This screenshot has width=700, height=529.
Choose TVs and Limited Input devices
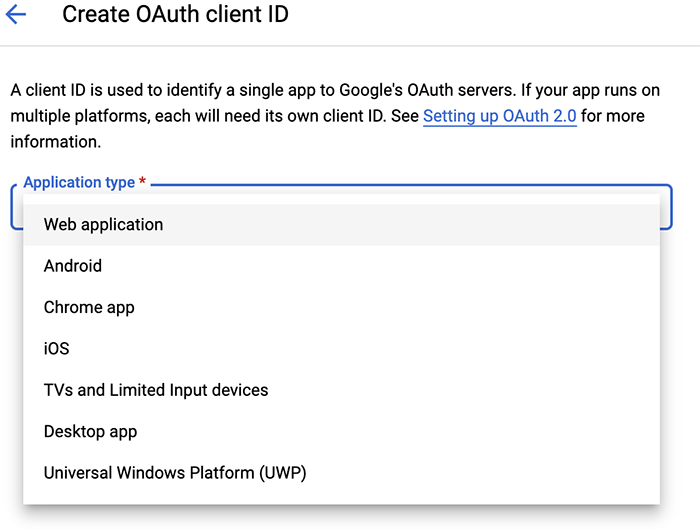click(x=342, y=390)
